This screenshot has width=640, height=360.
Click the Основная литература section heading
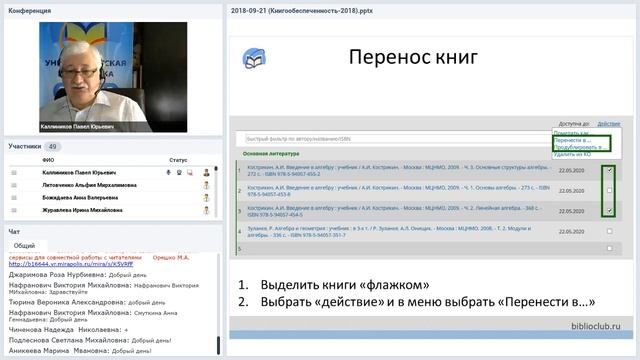271,154
